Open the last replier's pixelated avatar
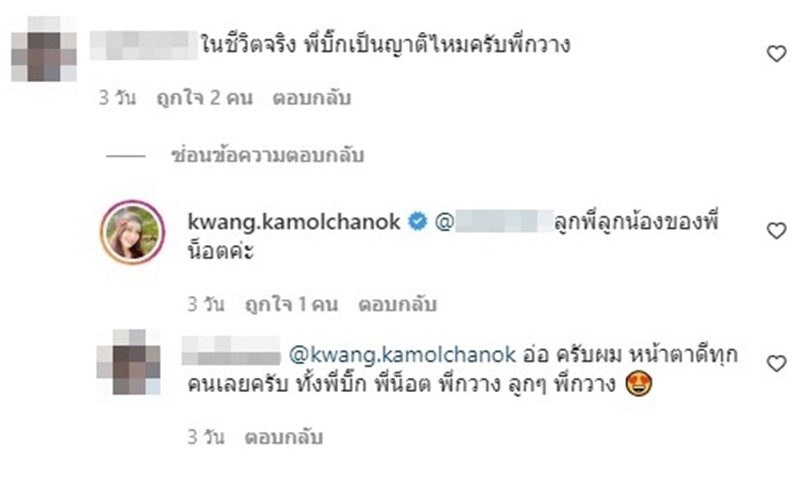The width and height of the screenshot is (800, 482). point(129,362)
